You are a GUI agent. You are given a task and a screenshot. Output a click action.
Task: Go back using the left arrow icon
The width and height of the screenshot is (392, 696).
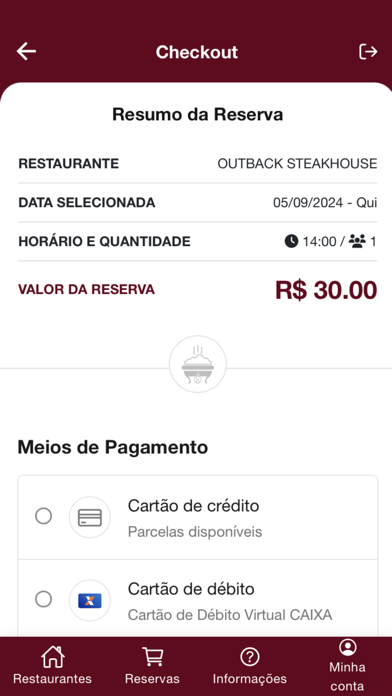coord(26,51)
